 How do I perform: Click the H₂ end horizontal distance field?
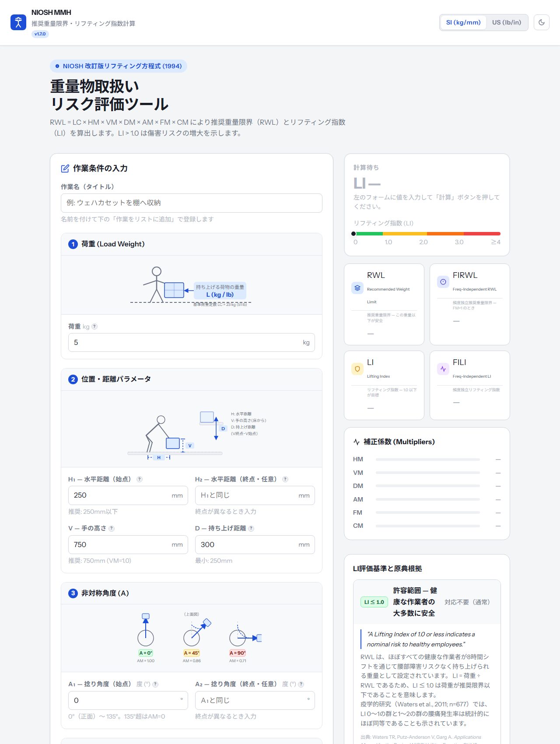[x=255, y=495]
